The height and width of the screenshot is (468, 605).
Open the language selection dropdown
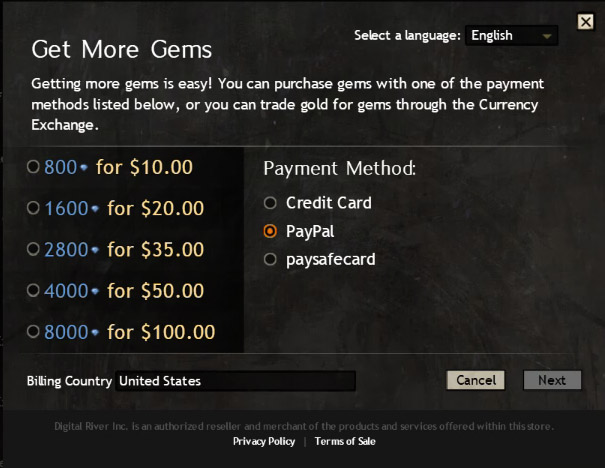(512, 36)
